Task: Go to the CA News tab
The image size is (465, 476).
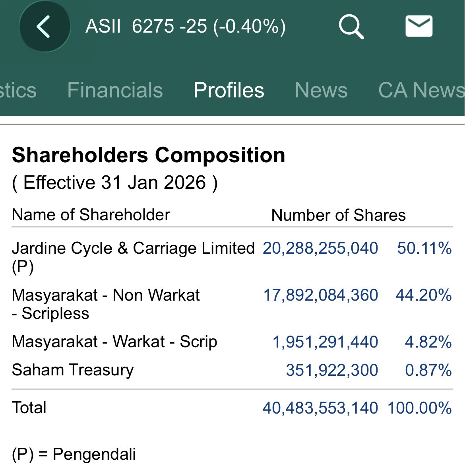Action: 421,90
